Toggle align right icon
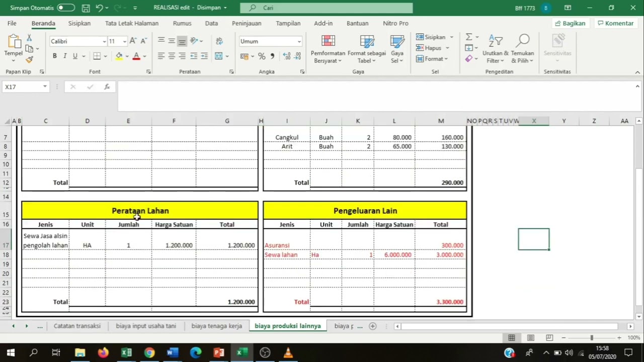This screenshot has height=362, width=644. point(182,56)
